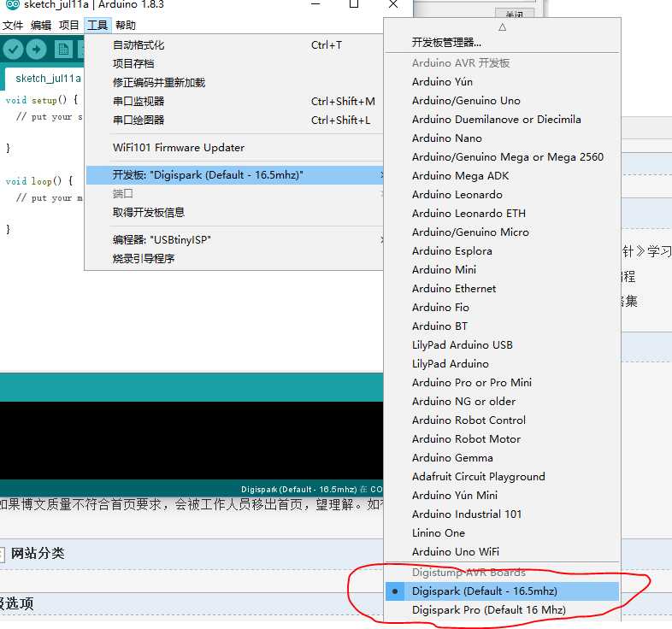
Task: Select Arduino/Genuino Uno board
Action: point(502,101)
